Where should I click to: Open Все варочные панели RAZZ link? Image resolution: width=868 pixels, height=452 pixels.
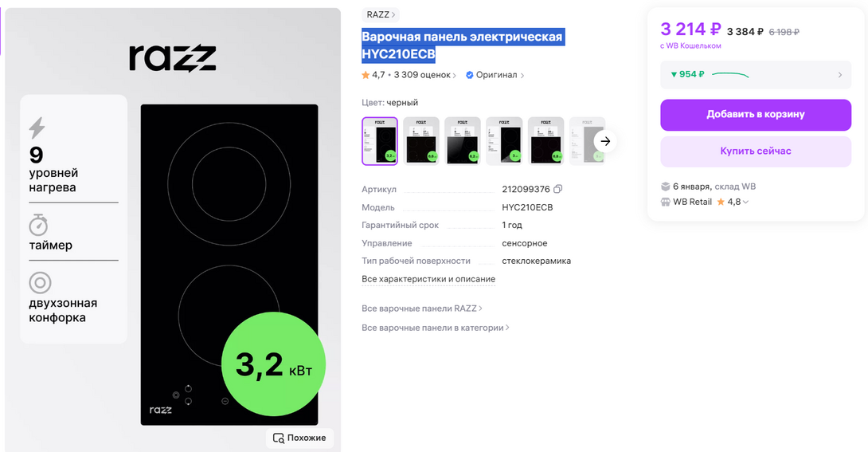[x=422, y=309]
